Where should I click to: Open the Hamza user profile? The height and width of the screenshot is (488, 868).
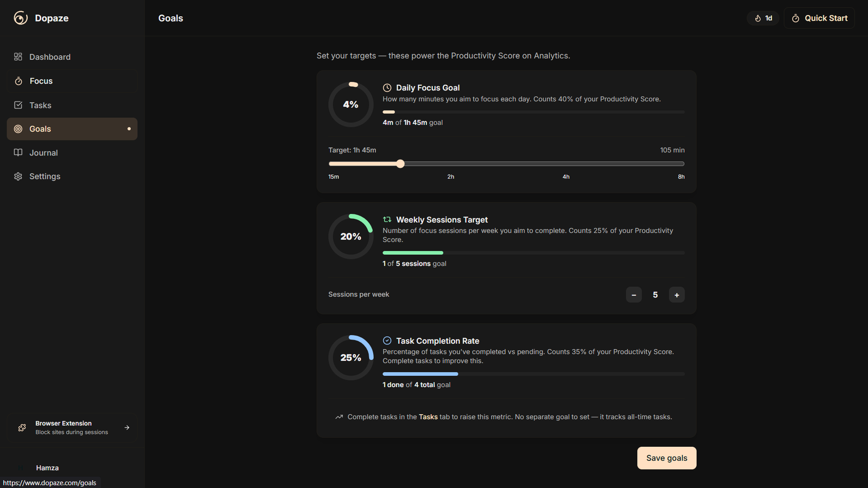click(x=47, y=467)
